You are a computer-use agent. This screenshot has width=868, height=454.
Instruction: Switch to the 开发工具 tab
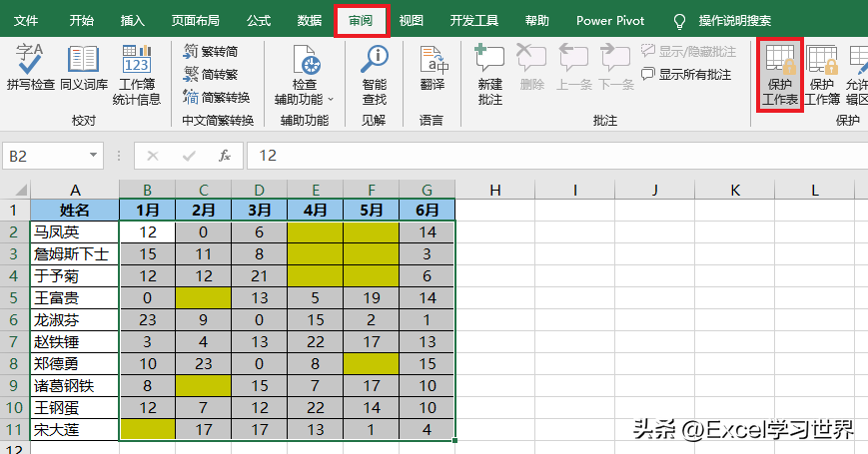click(474, 21)
